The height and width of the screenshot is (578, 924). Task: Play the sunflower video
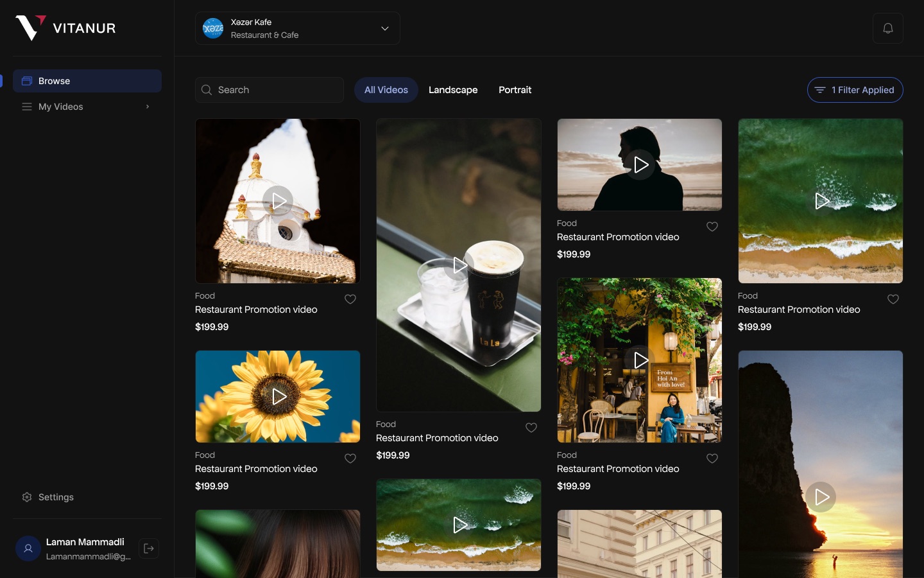tap(278, 396)
